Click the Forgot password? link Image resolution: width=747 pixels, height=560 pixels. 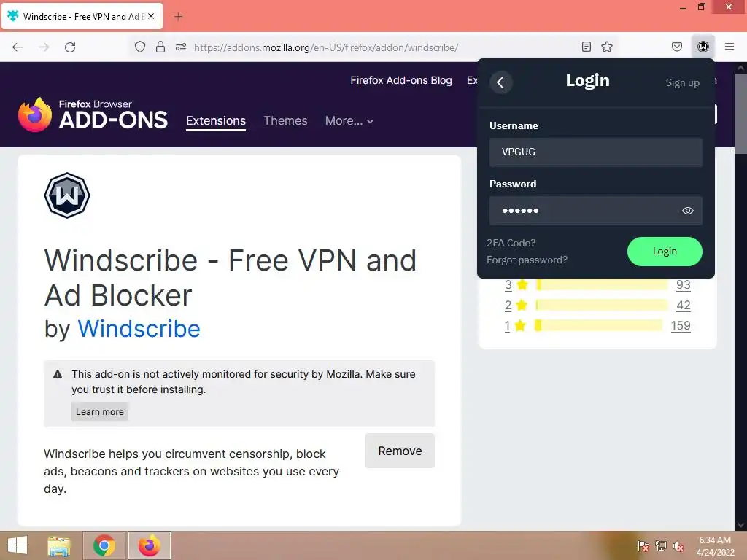pyautogui.click(x=527, y=260)
